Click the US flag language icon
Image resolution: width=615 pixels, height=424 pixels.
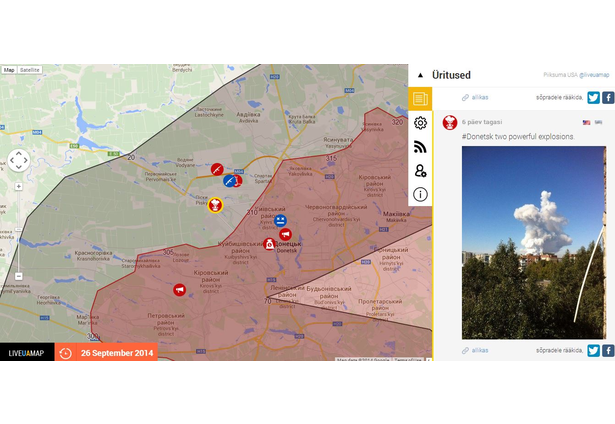pos(586,122)
